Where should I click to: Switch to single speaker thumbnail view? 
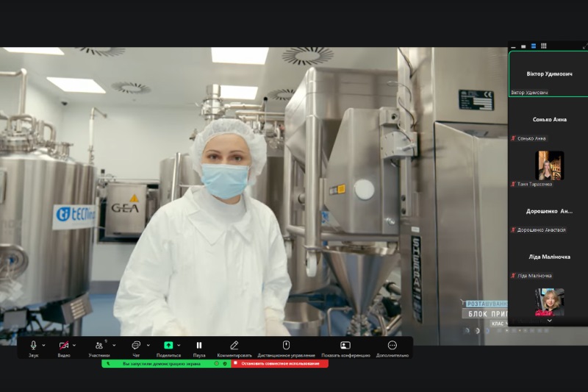pos(523,46)
